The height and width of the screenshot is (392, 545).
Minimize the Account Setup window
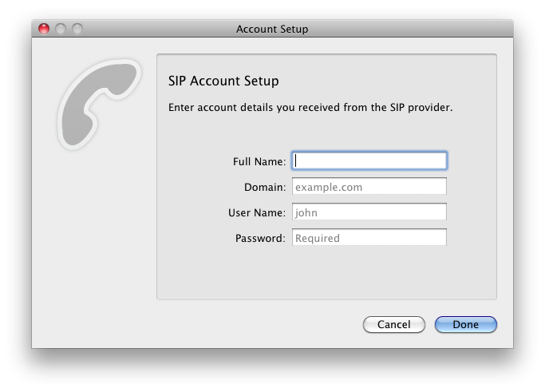(x=61, y=29)
